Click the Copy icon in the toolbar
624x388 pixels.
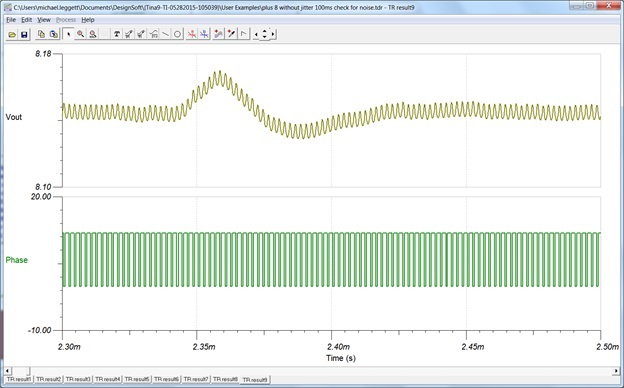(x=41, y=34)
